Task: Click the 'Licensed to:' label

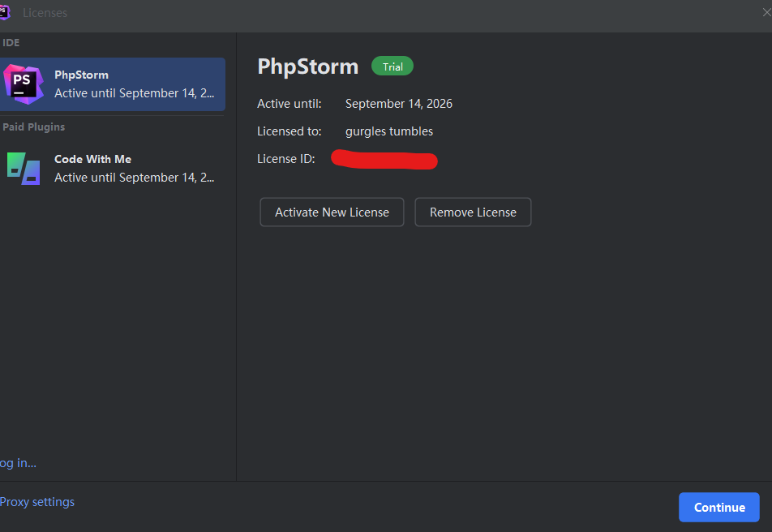Action: pos(289,131)
